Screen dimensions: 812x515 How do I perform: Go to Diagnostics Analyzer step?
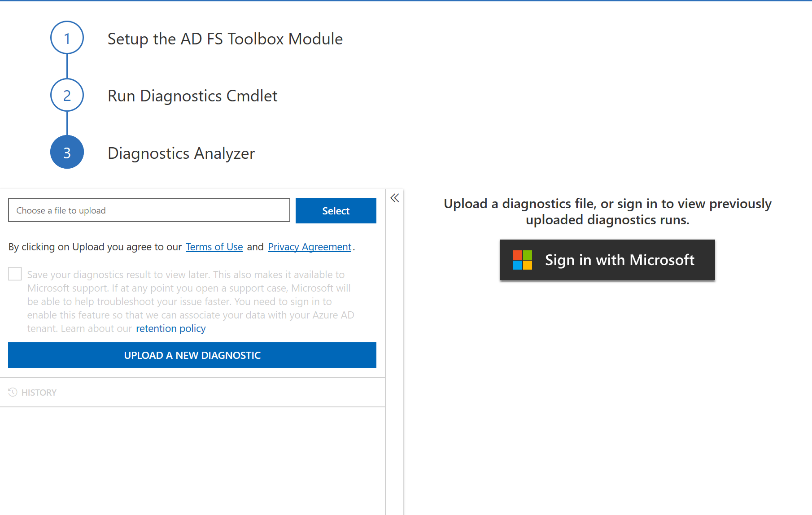pos(181,153)
